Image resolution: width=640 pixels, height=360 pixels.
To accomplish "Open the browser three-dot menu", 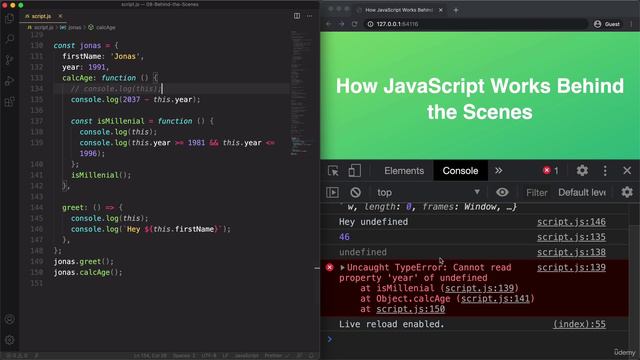I will pos(631,24).
